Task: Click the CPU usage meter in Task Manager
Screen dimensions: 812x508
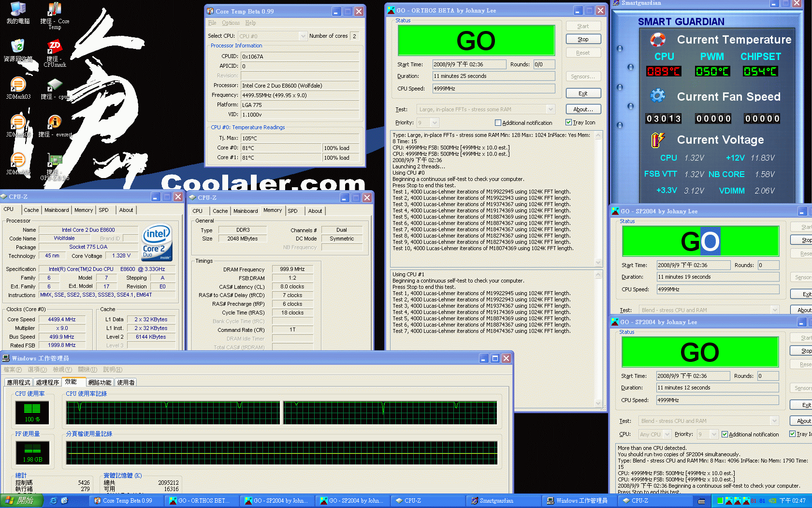Action: (32, 412)
